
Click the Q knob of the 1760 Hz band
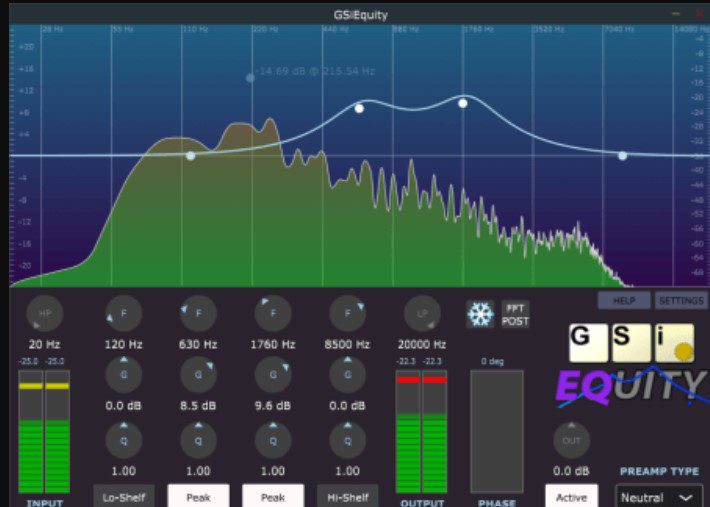tap(273, 440)
